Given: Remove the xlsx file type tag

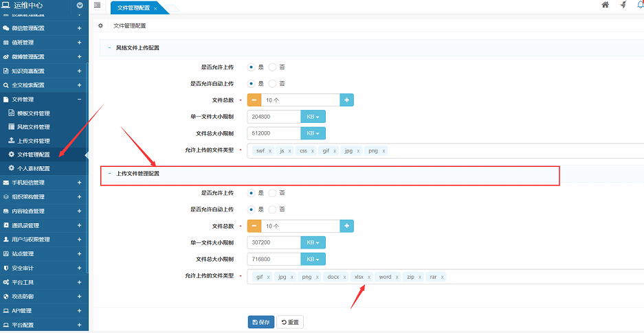Looking at the screenshot, I should click(369, 277).
